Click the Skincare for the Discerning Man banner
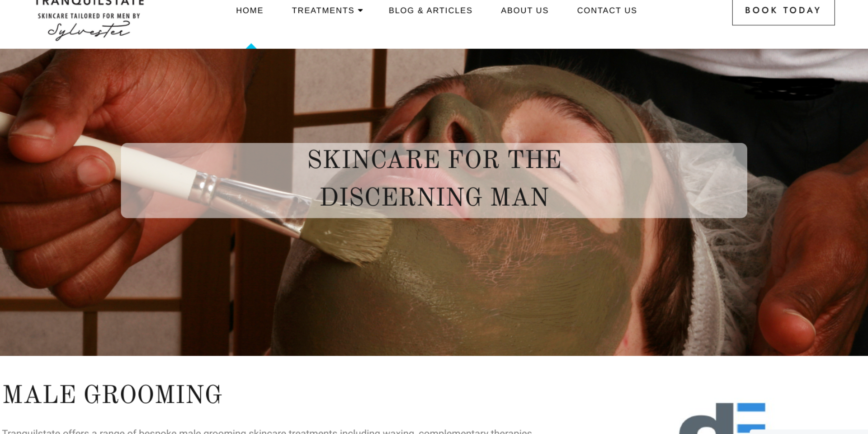This screenshot has height=434, width=868. [x=434, y=180]
